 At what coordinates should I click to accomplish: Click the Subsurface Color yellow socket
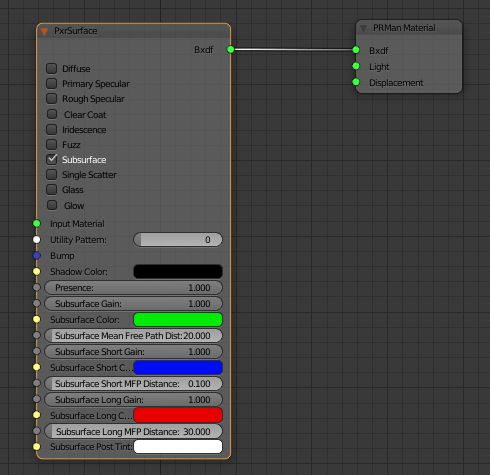[x=37, y=319]
